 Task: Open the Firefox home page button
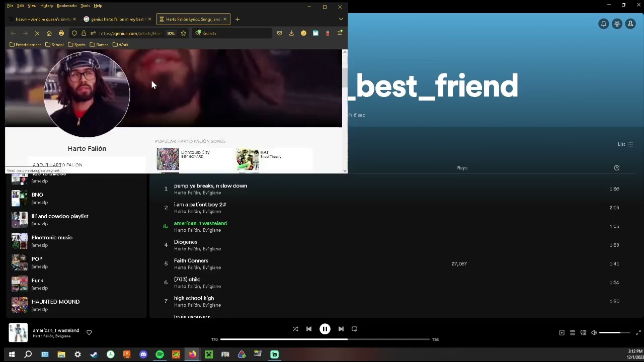point(49,33)
